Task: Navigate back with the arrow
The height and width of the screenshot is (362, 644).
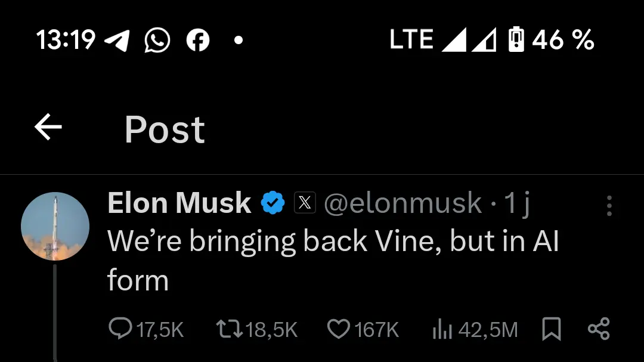Action: tap(47, 126)
